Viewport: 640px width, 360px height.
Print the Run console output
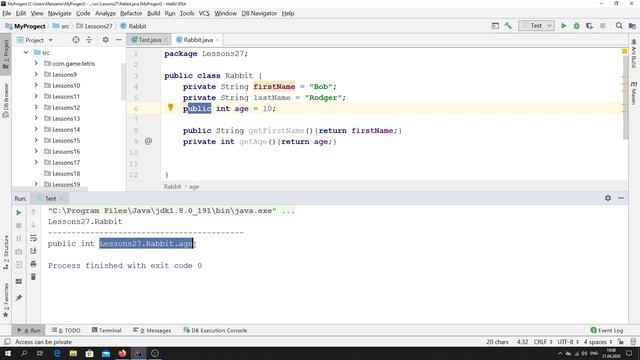coord(33,264)
